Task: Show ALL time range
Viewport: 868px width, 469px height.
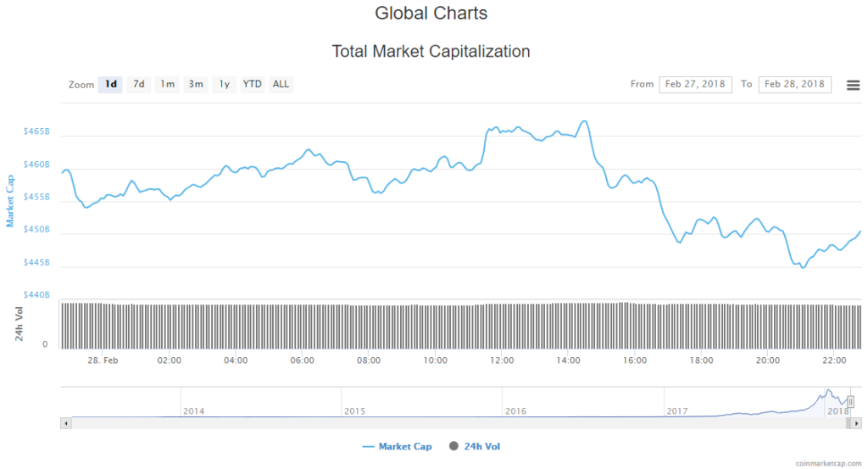Action: pos(281,84)
